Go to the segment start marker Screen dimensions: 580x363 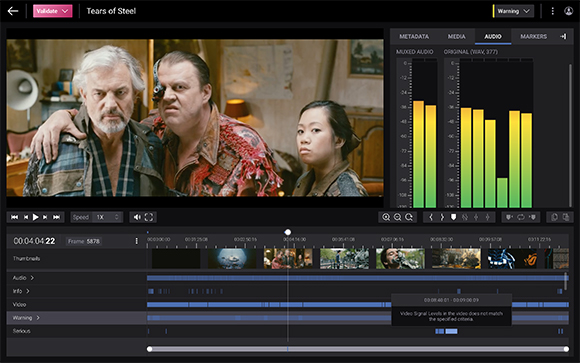[509, 217]
